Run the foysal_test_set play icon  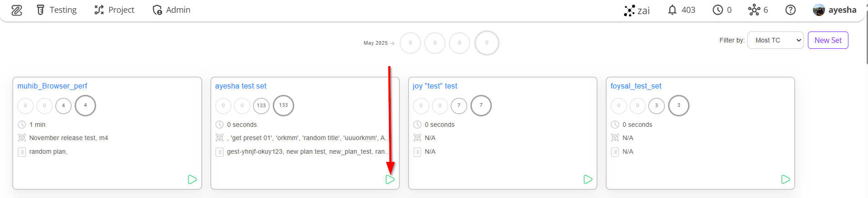(x=786, y=179)
